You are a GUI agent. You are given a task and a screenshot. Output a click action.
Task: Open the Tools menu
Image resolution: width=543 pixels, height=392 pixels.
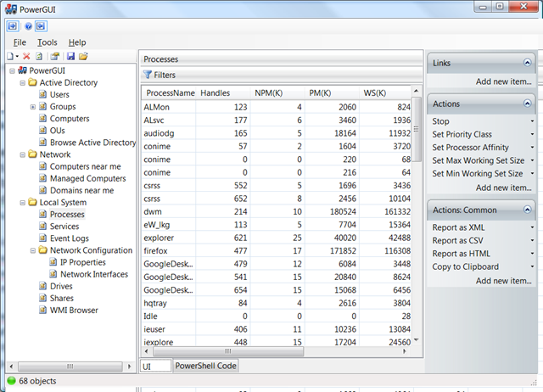coord(47,42)
